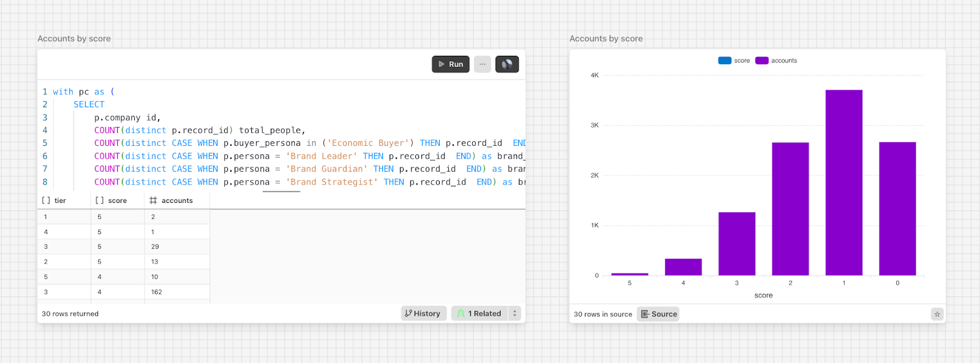Click the tallest bar for score 1
This screenshot has width=980, height=363.
(x=844, y=183)
